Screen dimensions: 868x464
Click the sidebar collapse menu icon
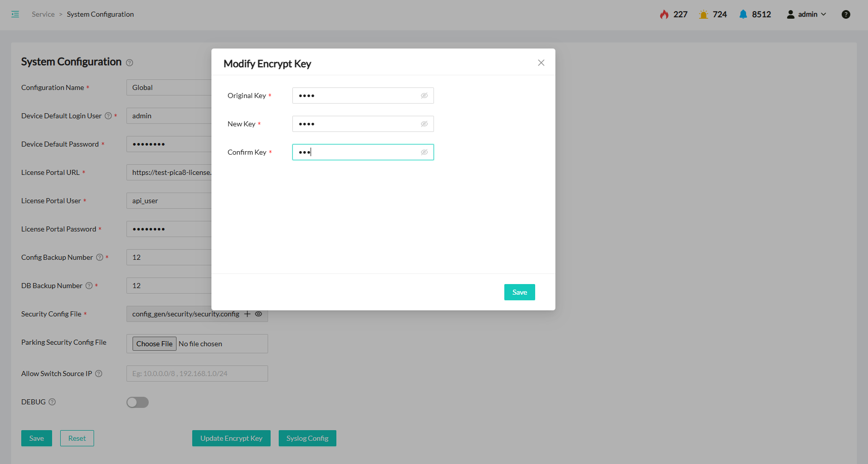[15, 14]
